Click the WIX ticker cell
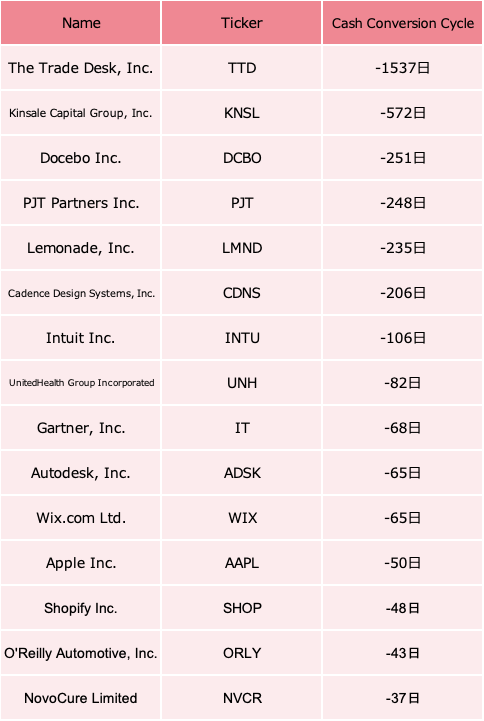The image size is (484, 721). pyautogui.click(x=241, y=518)
